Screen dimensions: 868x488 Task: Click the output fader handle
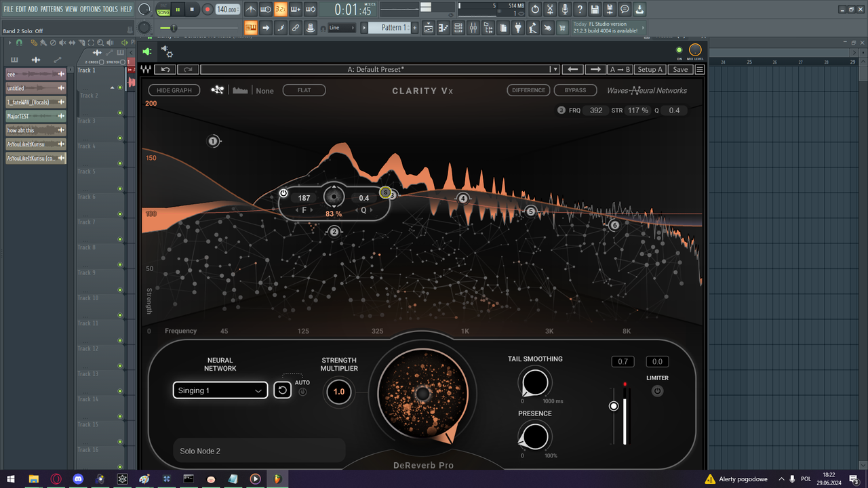[614, 406]
